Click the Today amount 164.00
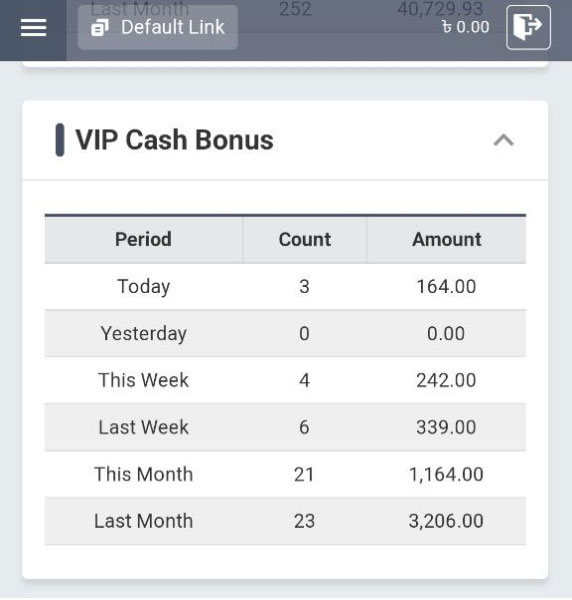Viewport: 572px width, 600px height. 446,287
